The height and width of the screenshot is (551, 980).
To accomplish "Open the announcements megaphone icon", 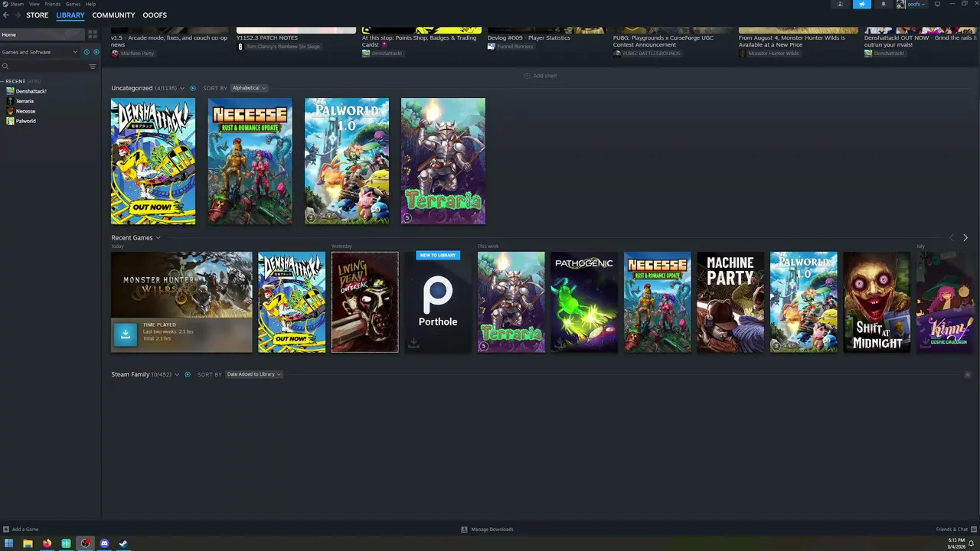I will (862, 4).
